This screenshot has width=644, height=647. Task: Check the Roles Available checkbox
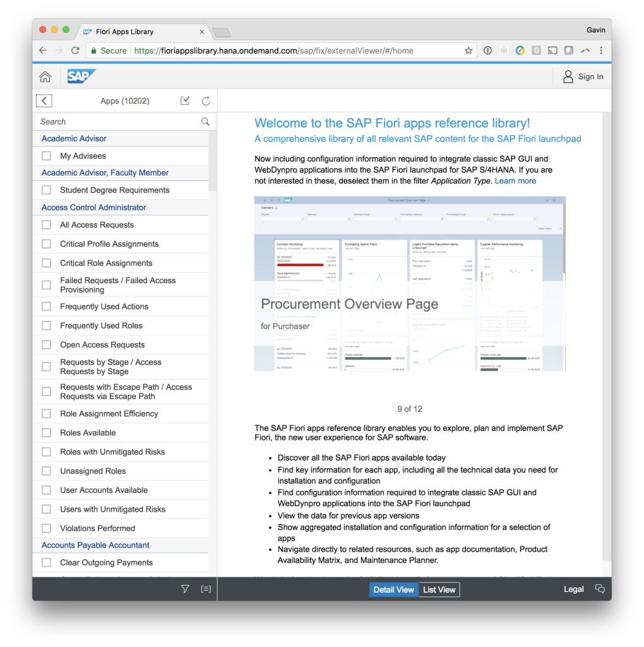(46, 433)
